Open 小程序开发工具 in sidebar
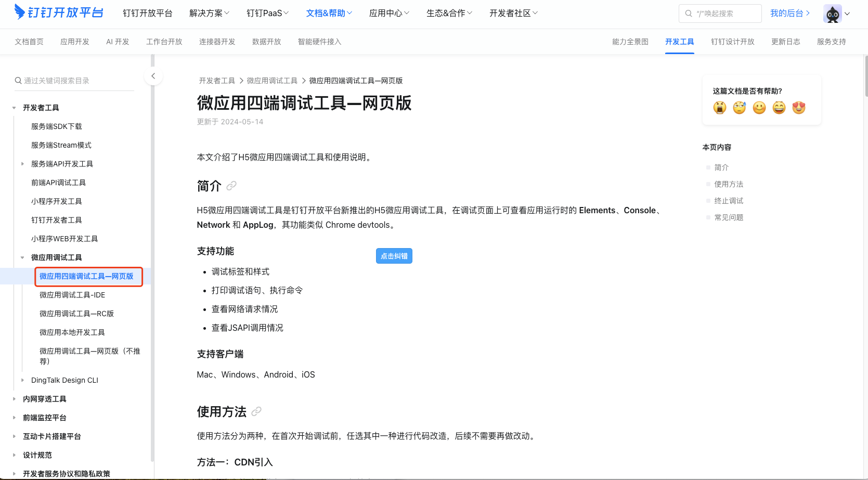The height and width of the screenshot is (480, 868). pyautogui.click(x=57, y=201)
